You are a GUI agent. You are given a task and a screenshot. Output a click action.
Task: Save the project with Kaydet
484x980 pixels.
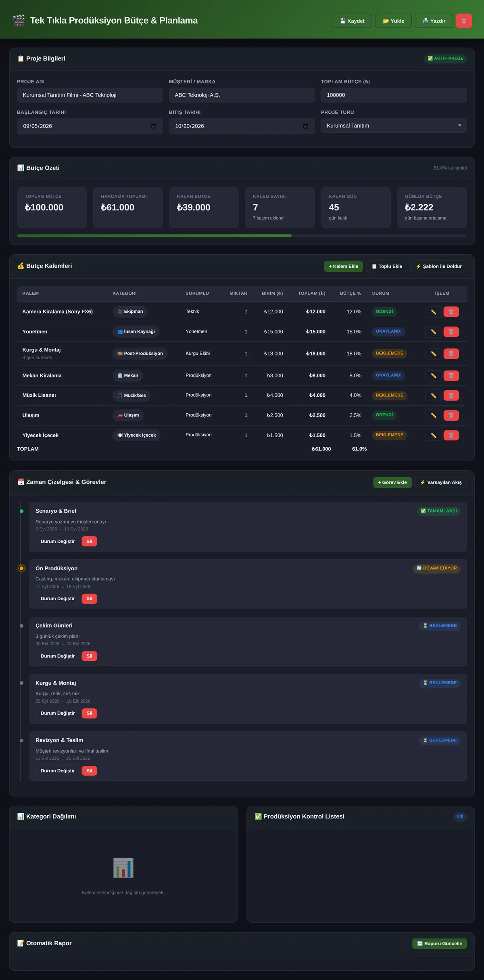(x=352, y=21)
